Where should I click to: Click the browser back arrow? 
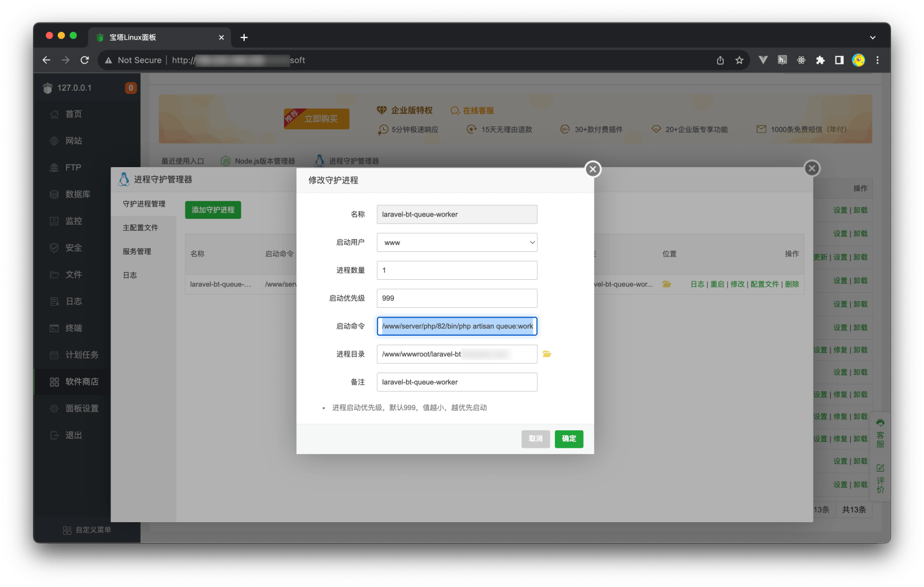click(47, 60)
